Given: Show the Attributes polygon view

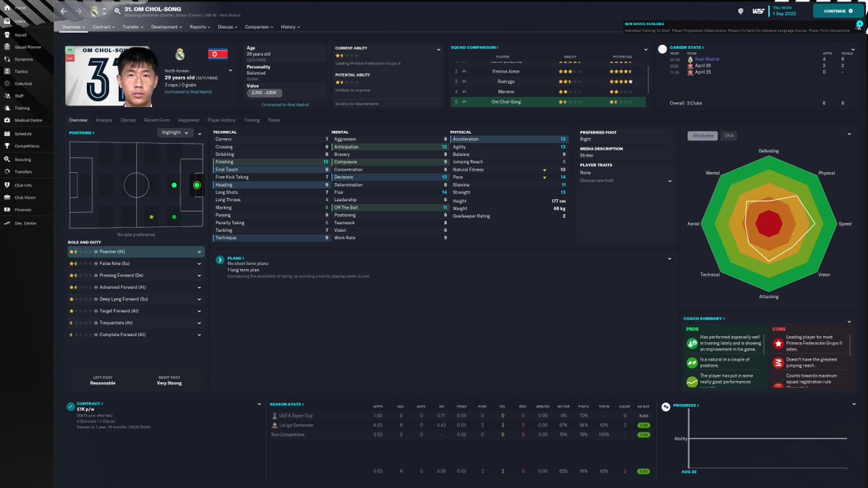Looking at the screenshot, I should 702,136.
